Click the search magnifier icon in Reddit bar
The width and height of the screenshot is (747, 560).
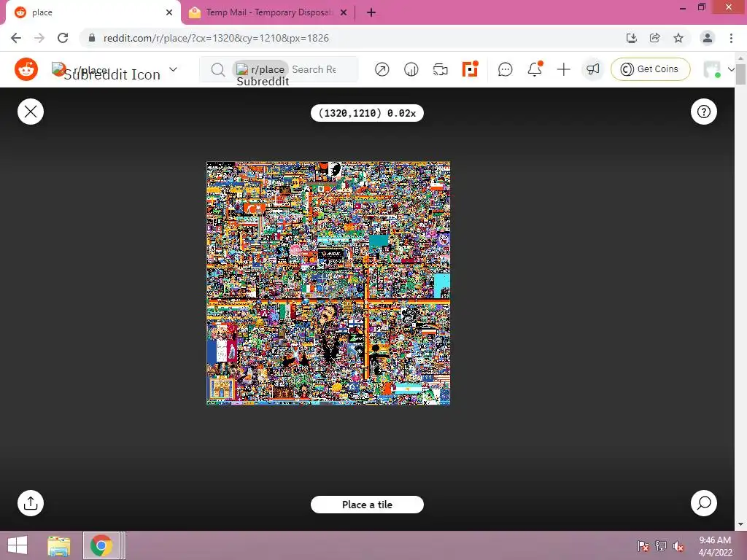click(x=217, y=70)
